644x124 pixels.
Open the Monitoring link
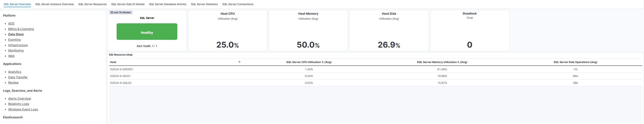[x=16, y=50]
